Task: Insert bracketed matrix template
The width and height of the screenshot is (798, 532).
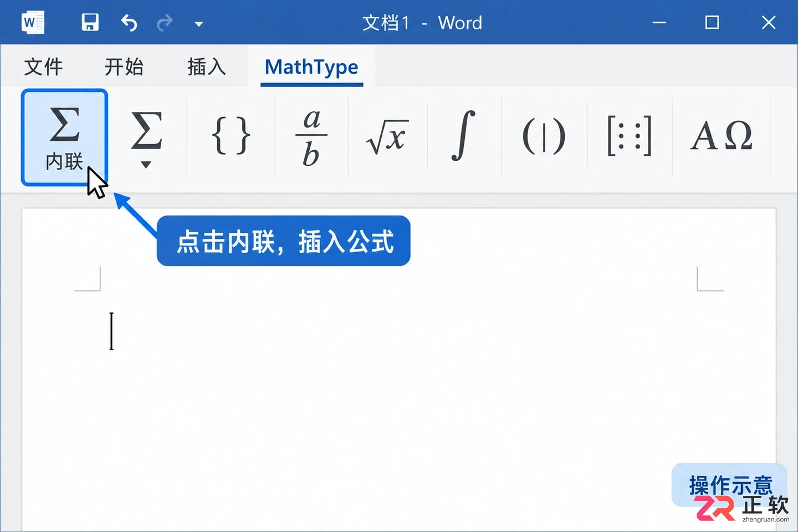Action: (630, 136)
